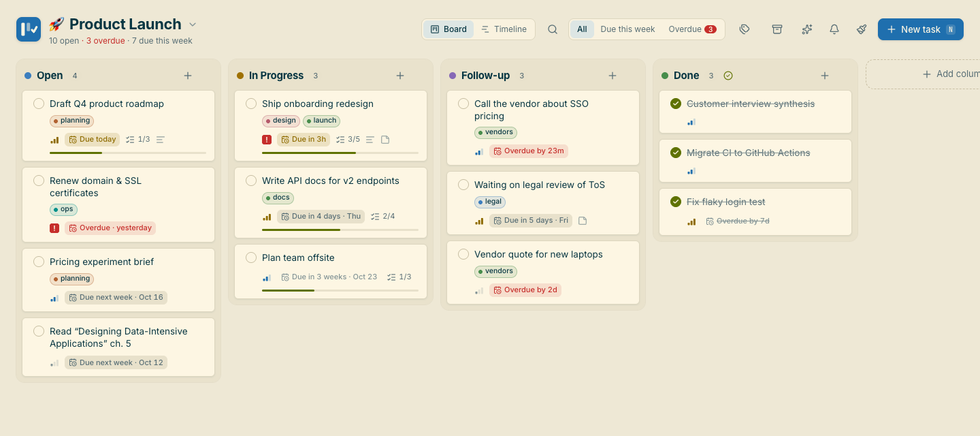The image size is (980, 436).
Task: Filter by Due this week
Action: [x=627, y=29]
